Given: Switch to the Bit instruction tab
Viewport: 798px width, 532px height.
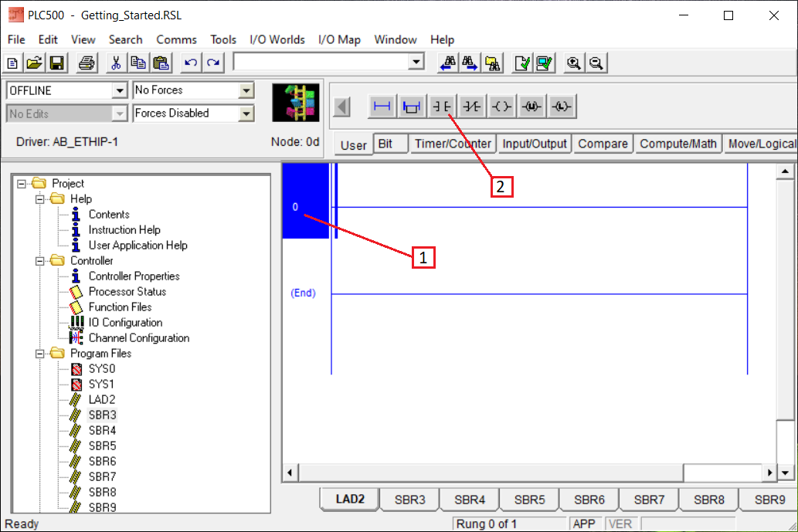Looking at the screenshot, I should [x=391, y=144].
